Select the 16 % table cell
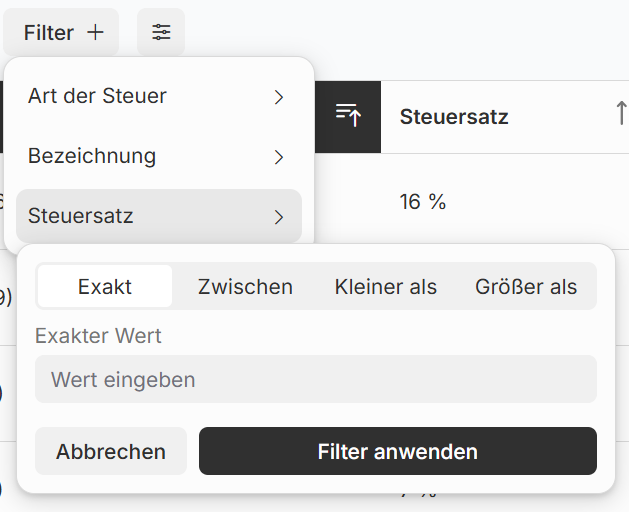The width and height of the screenshot is (629, 512). [x=423, y=202]
